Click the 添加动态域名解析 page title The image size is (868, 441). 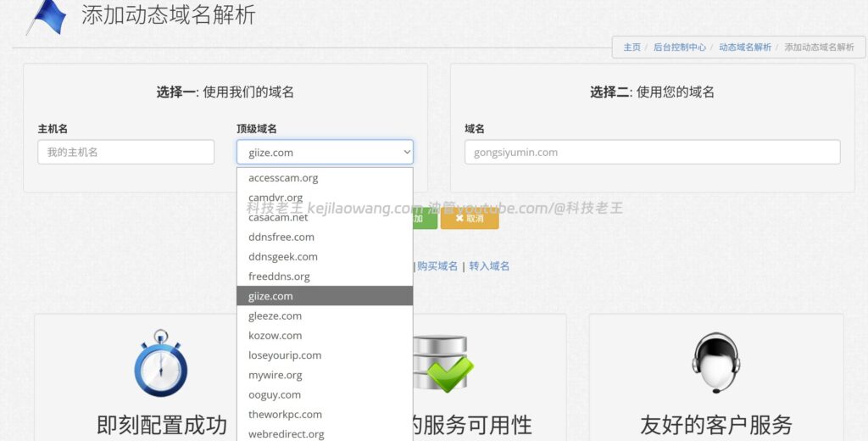(169, 14)
